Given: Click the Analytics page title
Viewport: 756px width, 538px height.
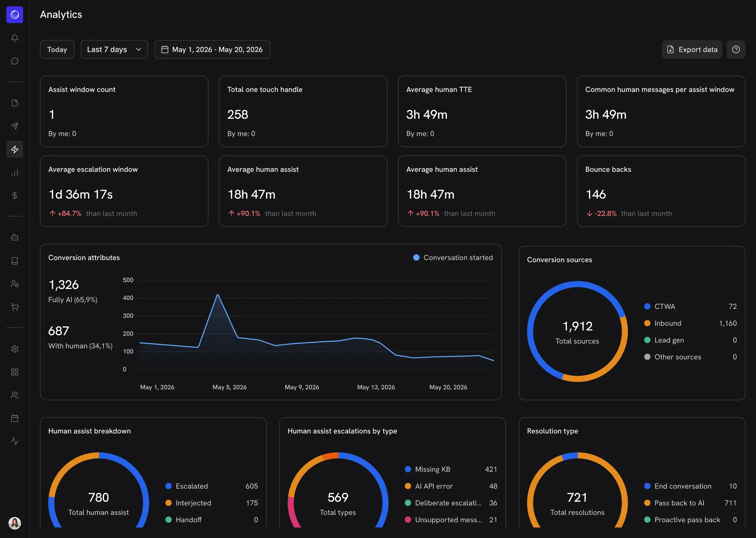Looking at the screenshot, I should click(x=61, y=14).
